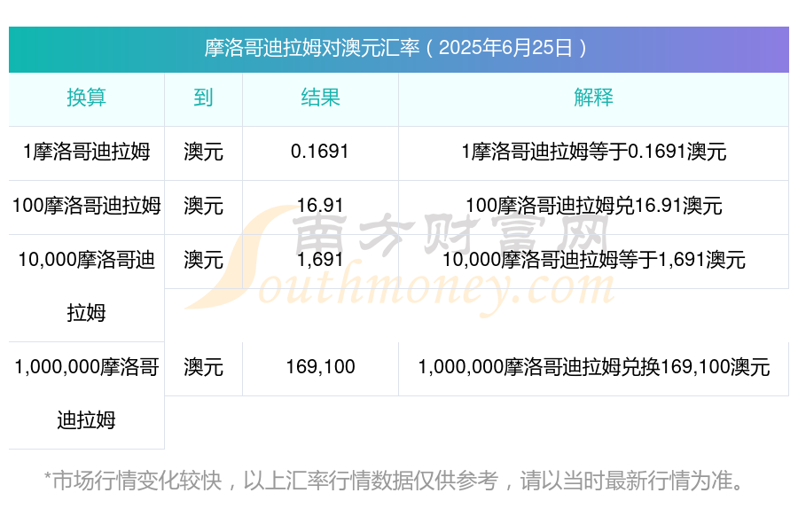Select the cell 1摩洛哥迪拉姆
This screenshot has width=798, height=532.
pyautogui.click(x=87, y=152)
